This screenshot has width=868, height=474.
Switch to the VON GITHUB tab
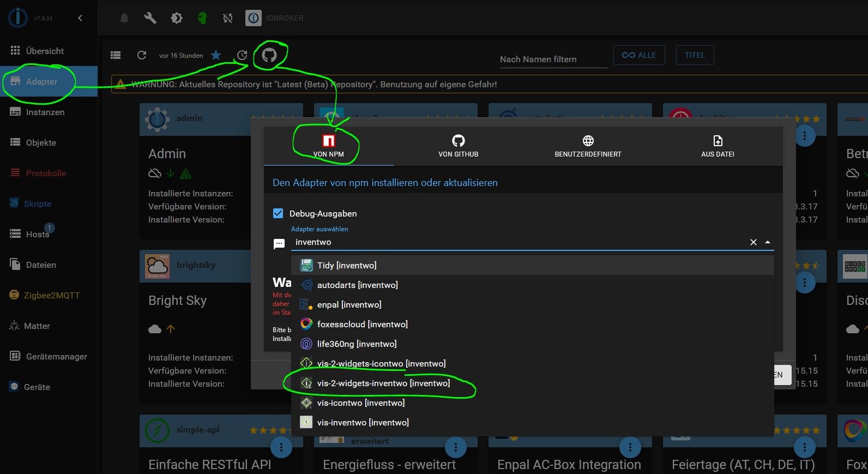459,146
